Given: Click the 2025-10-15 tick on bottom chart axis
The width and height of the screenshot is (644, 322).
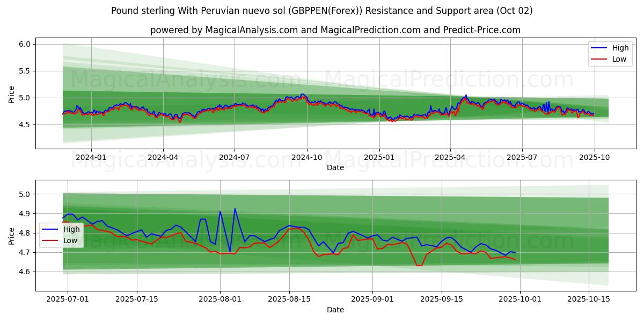Looking at the screenshot, I should tap(589, 299).
